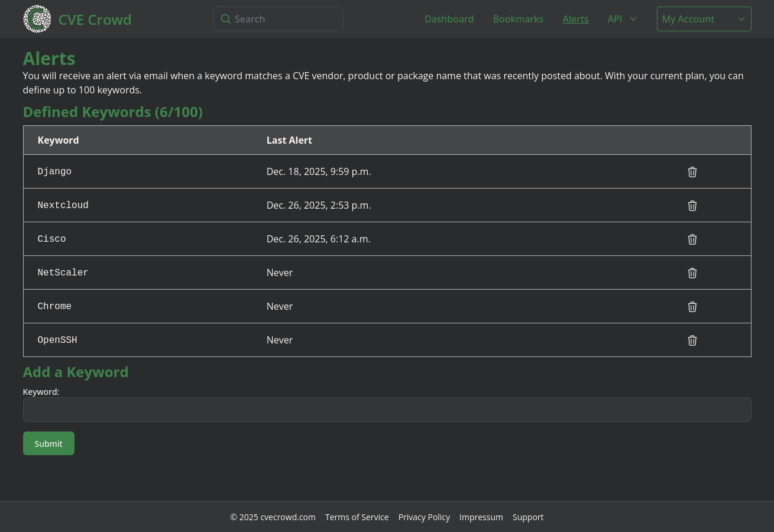Submit the new keyword
This screenshot has height=532, width=774.
[x=48, y=443]
